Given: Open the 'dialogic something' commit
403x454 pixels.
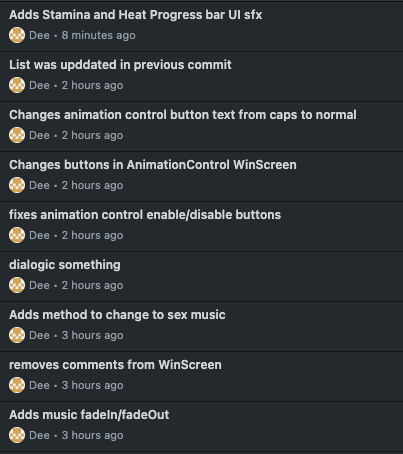Looking at the screenshot, I should tap(65, 265).
